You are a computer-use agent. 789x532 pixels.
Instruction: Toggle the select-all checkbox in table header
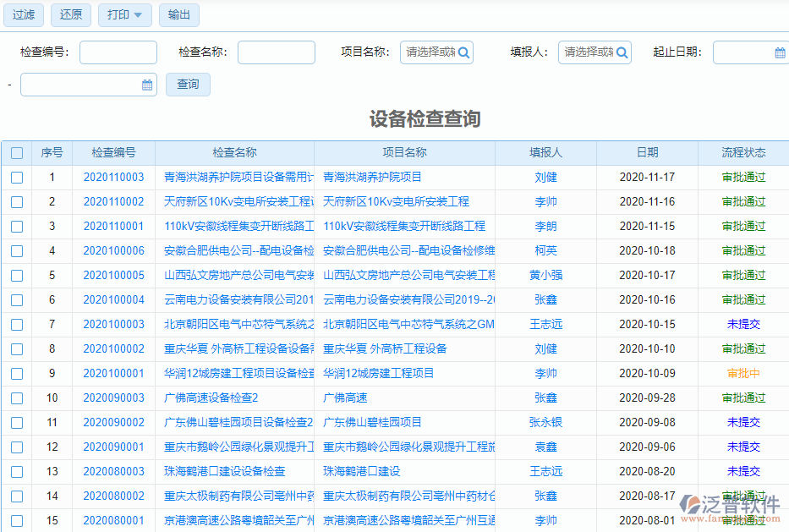point(17,152)
